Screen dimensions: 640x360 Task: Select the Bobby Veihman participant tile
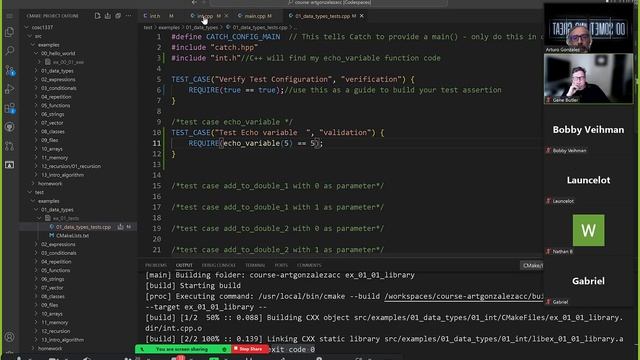click(x=588, y=130)
